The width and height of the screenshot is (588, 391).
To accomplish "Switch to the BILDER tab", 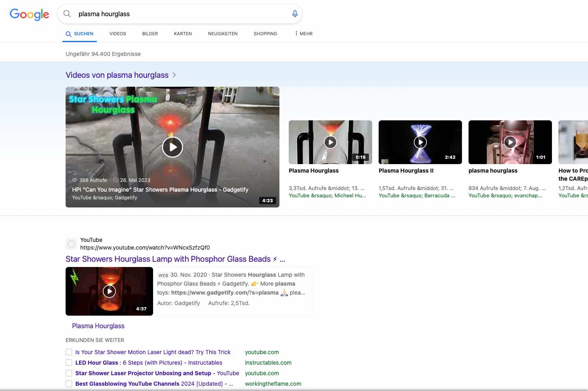I will click(x=150, y=34).
